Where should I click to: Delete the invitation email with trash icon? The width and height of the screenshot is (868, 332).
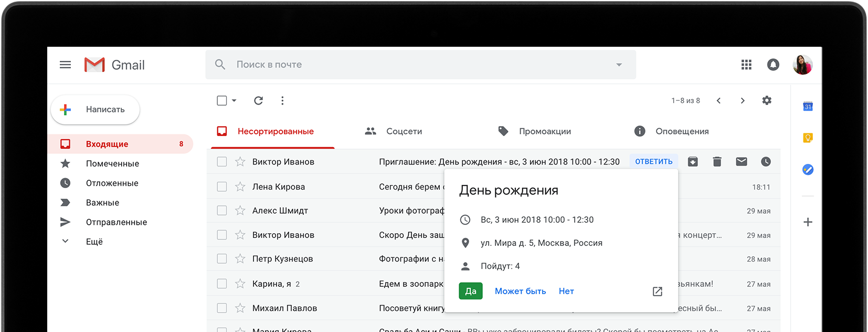[x=717, y=162]
